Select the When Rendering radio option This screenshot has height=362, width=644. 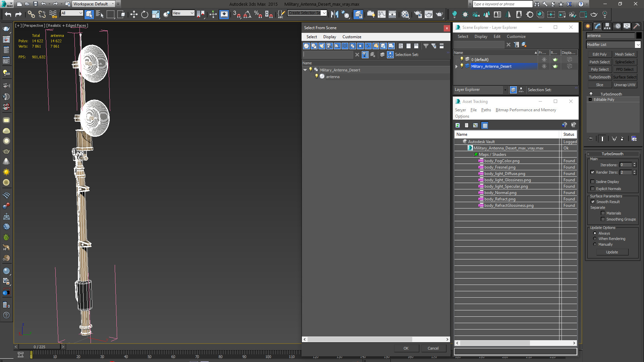pyautogui.click(x=595, y=239)
